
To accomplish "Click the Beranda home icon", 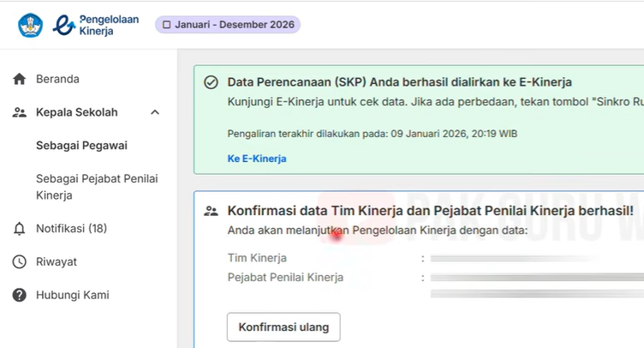I will click(x=20, y=79).
